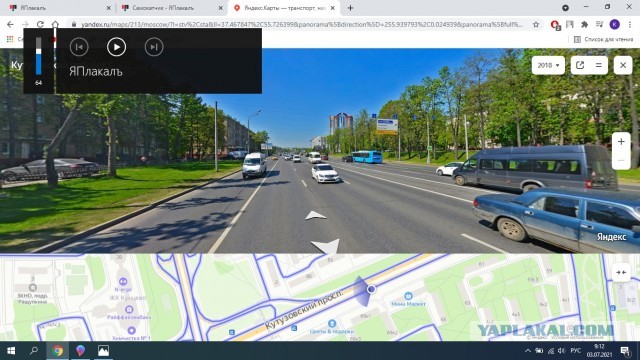Click the panorama position marker on map

(x=371, y=289)
